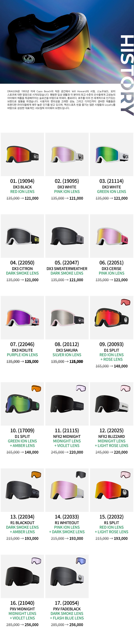Click the vertical HISTORY heading text
This screenshot has width=134, height=644.
click(127, 75)
